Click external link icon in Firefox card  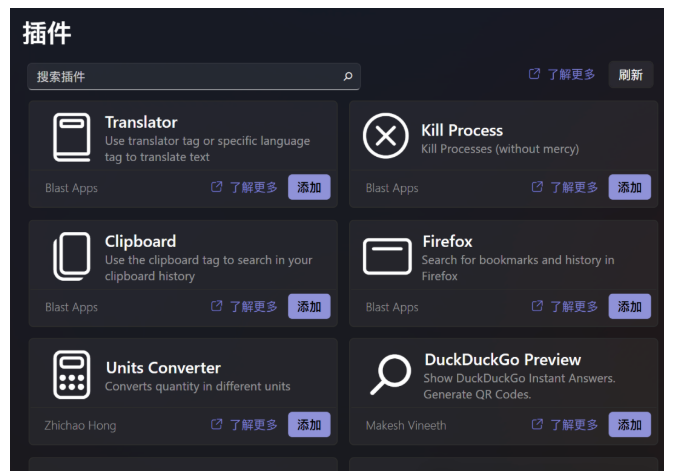click(537, 306)
